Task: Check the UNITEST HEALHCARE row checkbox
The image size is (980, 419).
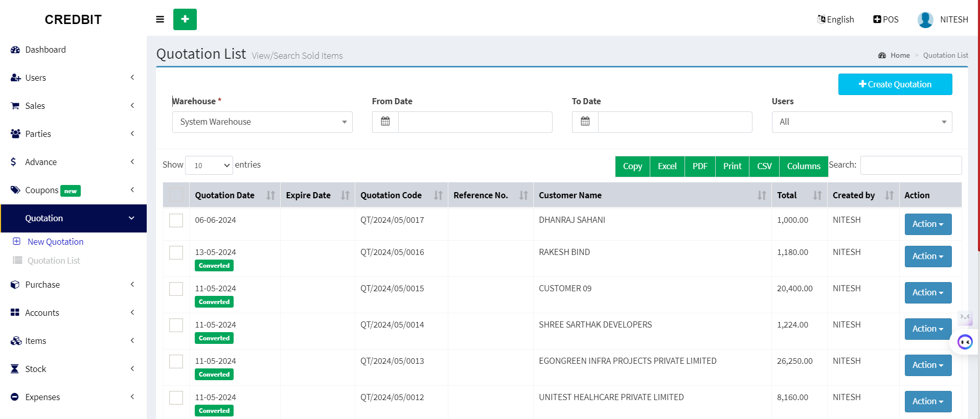Action: 176,398
